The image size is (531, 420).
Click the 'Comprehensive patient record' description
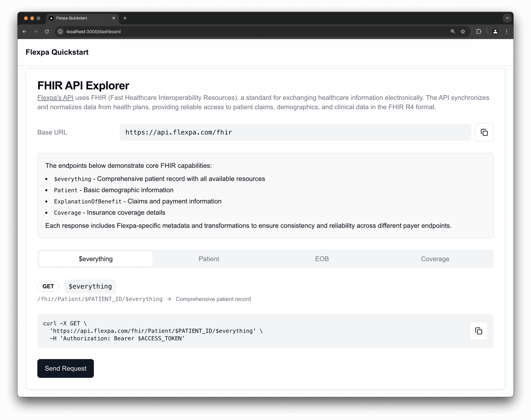(213, 299)
